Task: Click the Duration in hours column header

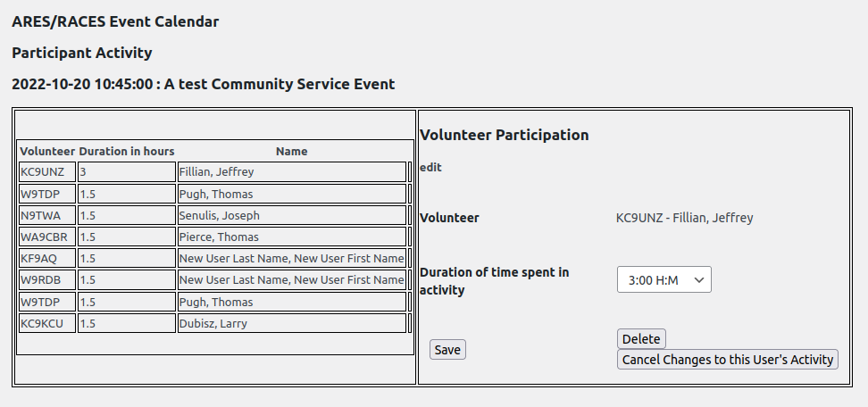Action: pos(127,152)
